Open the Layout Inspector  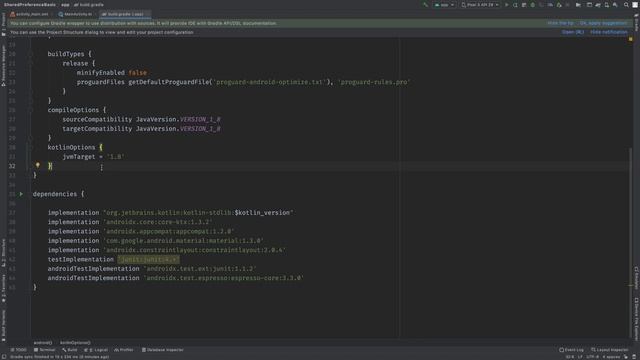(610, 350)
